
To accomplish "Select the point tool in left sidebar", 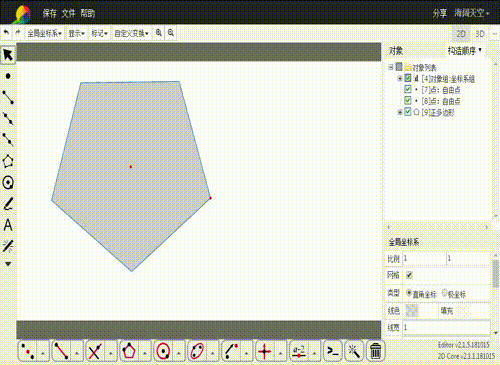I will [8, 76].
